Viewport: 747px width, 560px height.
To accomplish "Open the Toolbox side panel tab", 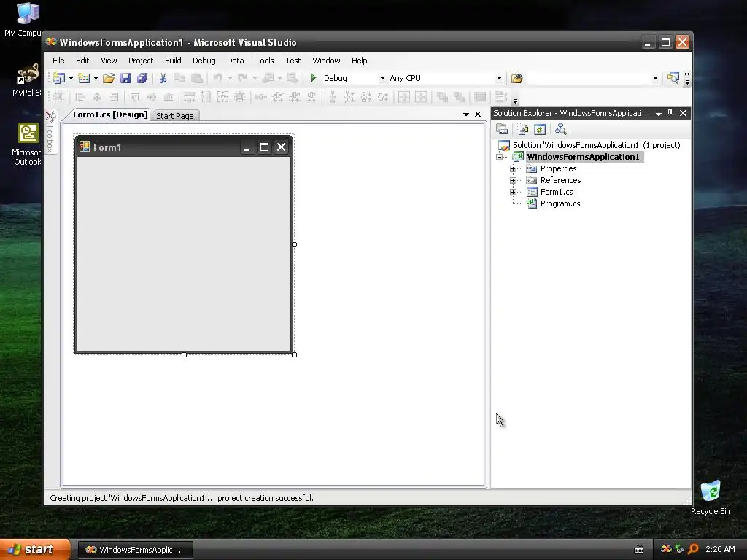I will (50, 132).
